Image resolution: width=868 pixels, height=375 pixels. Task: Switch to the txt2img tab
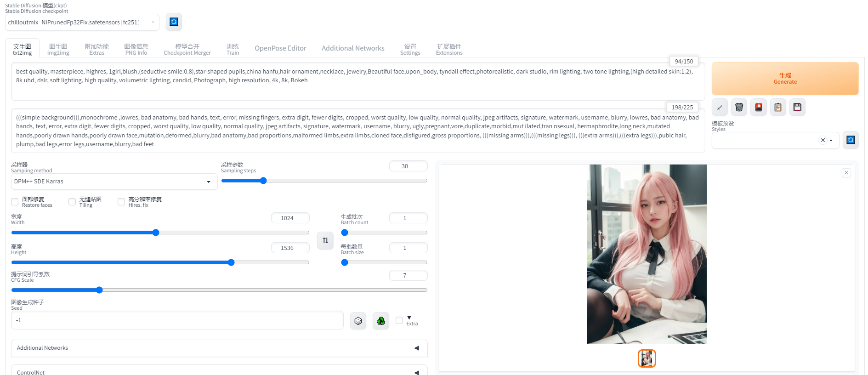pos(22,49)
